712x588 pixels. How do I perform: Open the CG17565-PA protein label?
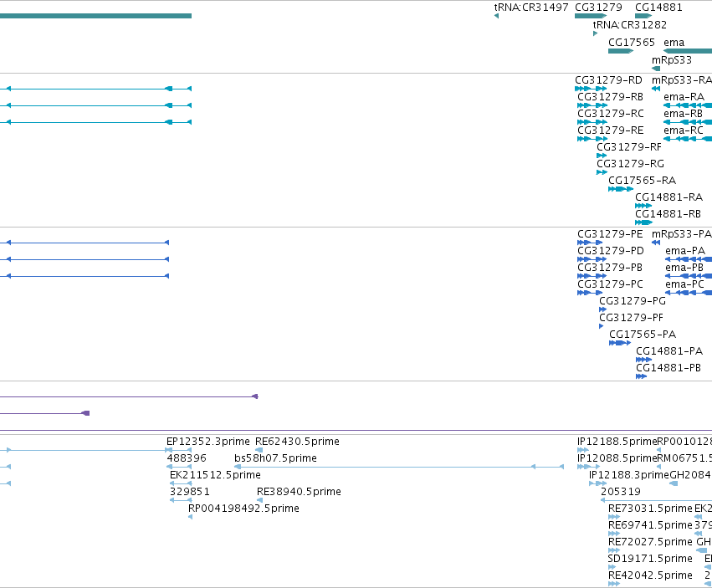(x=643, y=335)
